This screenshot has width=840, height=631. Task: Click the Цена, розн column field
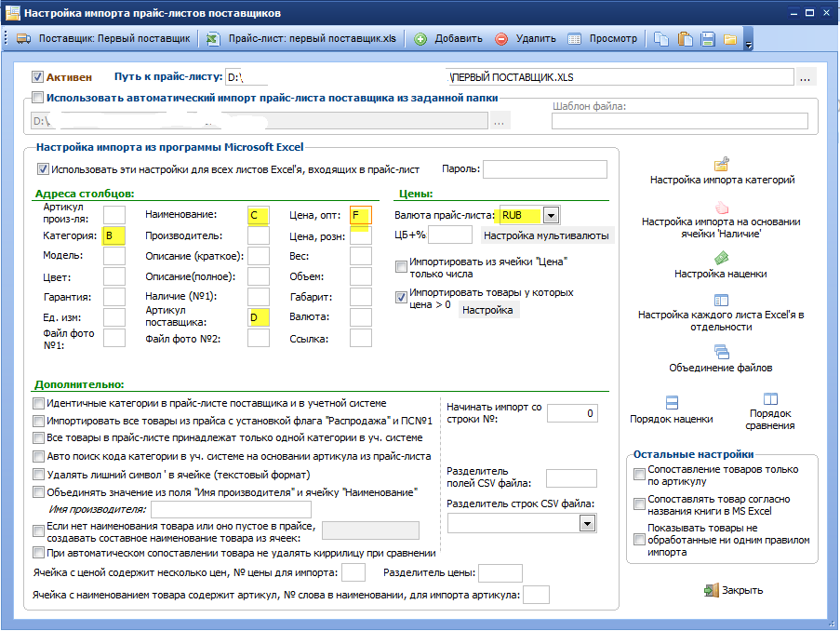coord(361,235)
